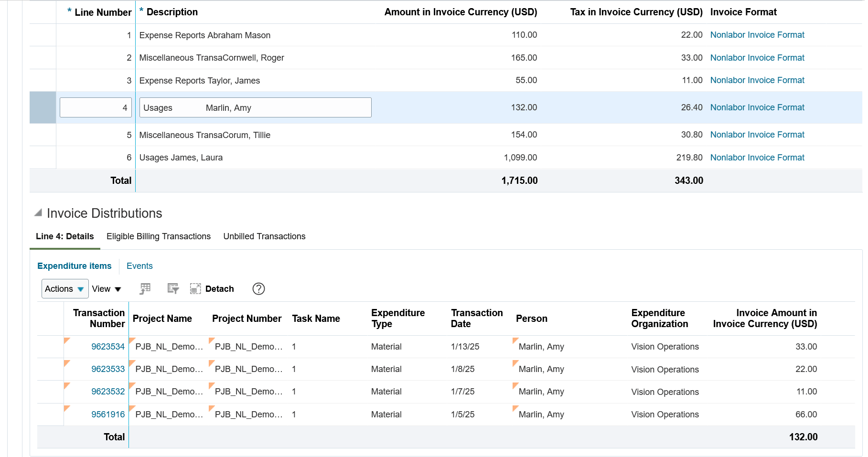The image size is (868, 457).
Task: Open Nonlabor Invoice Format for line 4
Action: pos(757,107)
